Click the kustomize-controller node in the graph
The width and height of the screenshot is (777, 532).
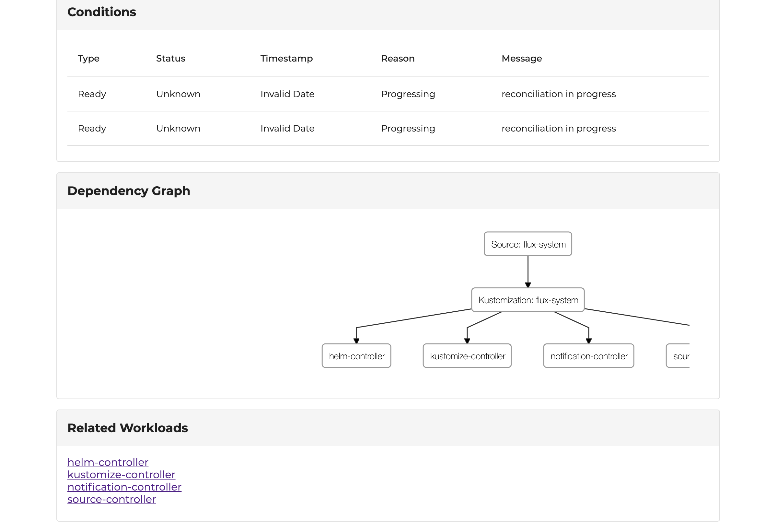click(x=467, y=355)
